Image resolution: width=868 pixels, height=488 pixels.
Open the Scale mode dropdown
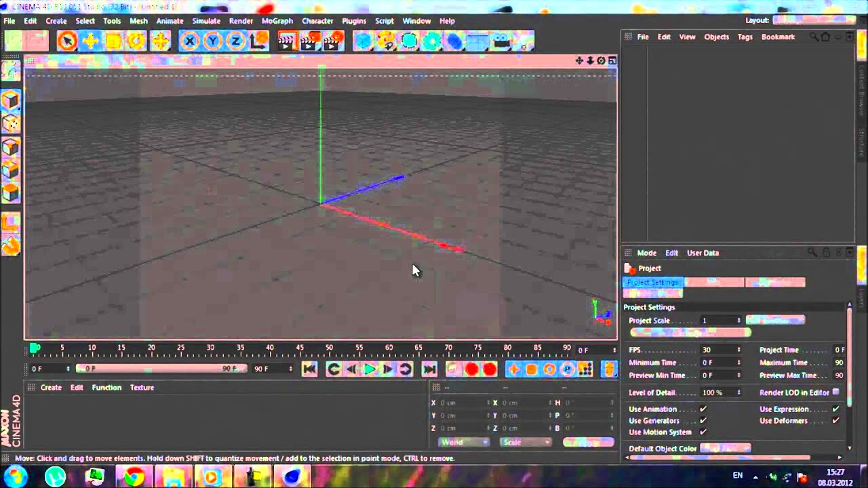tap(526, 442)
